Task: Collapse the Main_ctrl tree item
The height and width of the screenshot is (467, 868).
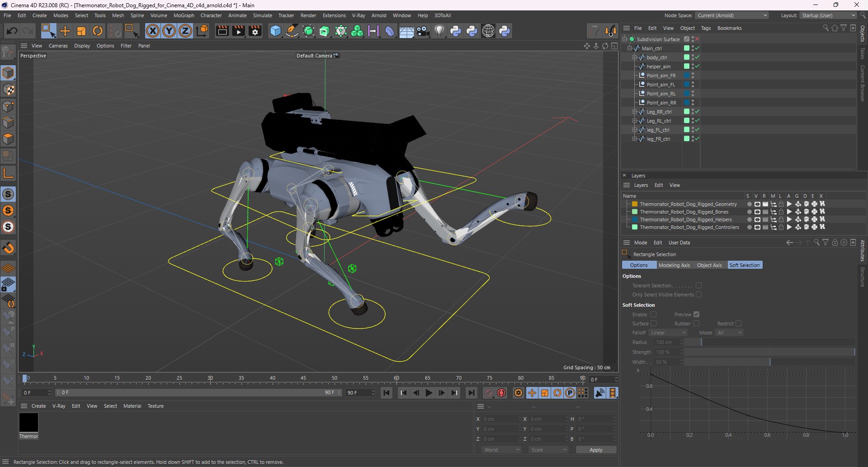Action: pyautogui.click(x=629, y=48)
